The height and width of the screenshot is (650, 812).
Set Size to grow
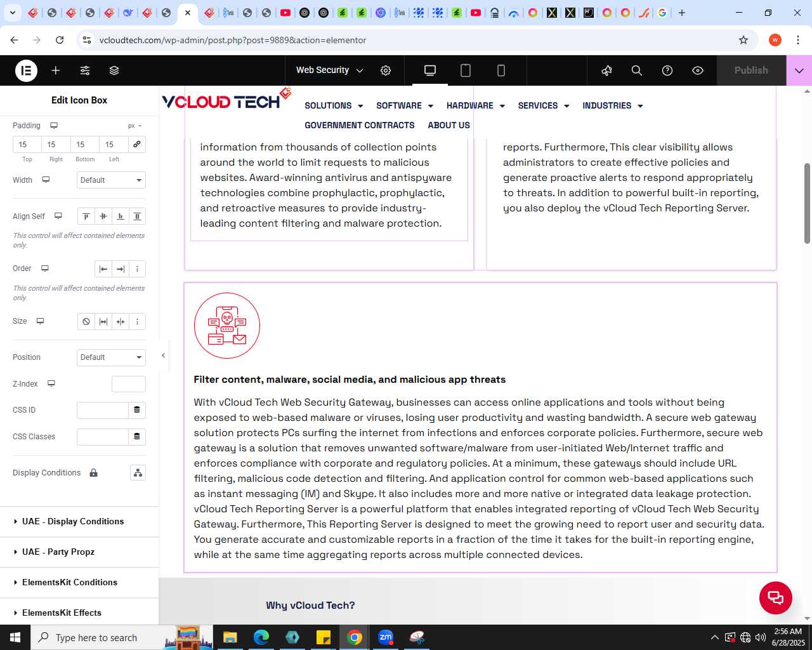tap(103, 322)
